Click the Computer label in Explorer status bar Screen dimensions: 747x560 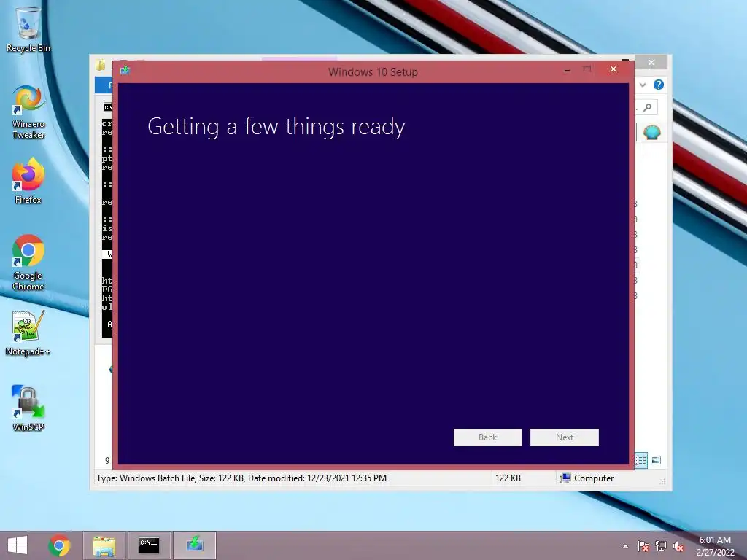coord(594,478)
